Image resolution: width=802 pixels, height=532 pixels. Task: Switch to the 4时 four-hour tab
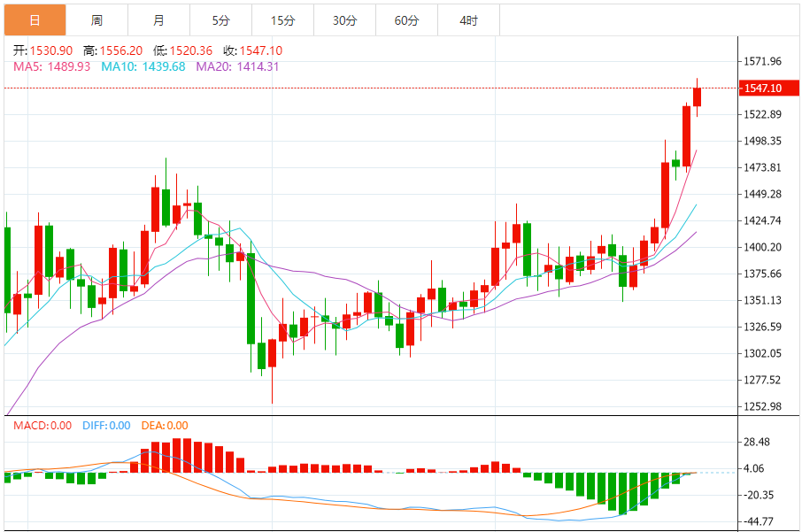tap(468, 20)
